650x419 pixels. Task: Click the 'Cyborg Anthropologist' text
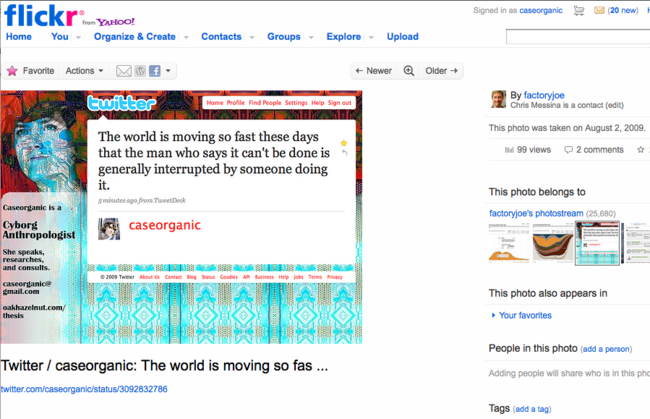tap(39, 230)
